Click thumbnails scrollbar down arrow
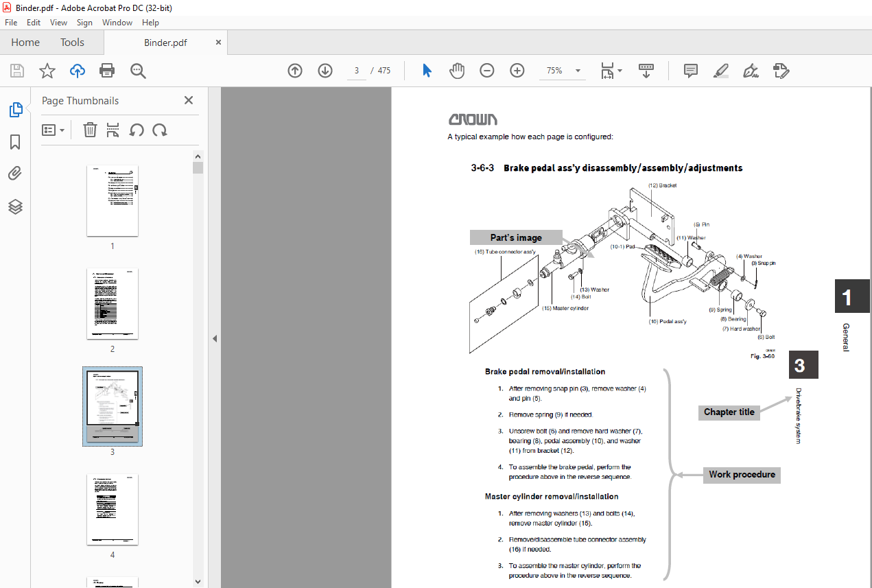This screenshot has width=872, height=588. 198,582
